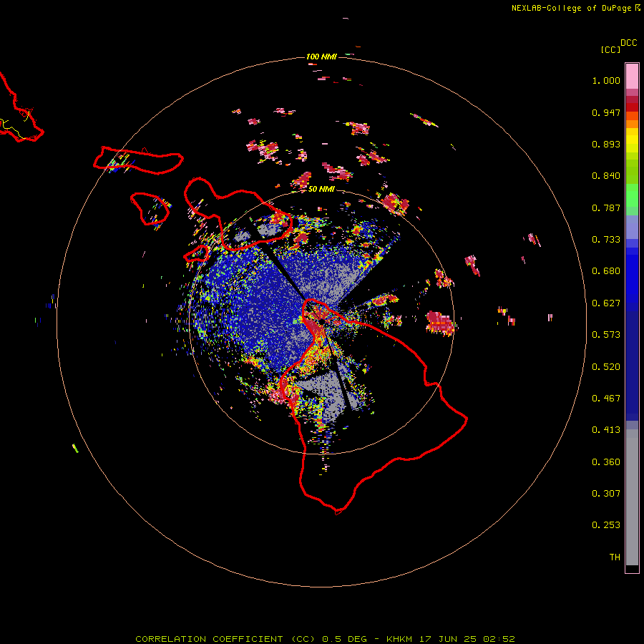Select the 0.627 color scale value
The height and width of the screenshot is (644, 644).
606,303
